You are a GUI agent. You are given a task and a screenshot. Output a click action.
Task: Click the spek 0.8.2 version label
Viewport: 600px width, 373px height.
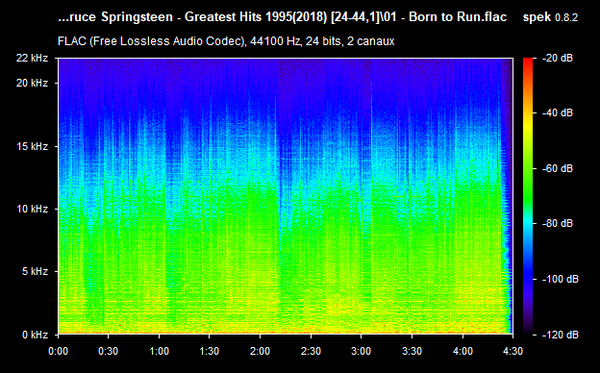click(x=550, y=17)
